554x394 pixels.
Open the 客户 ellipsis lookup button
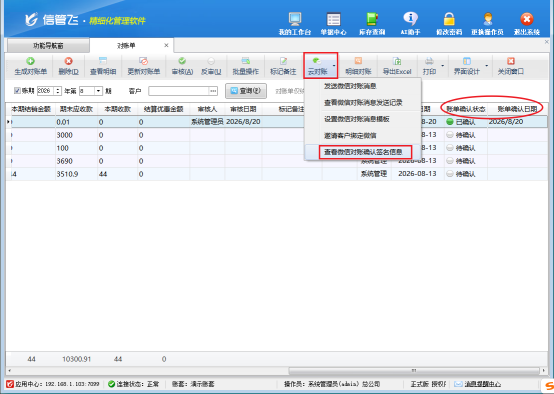[x=213, y=91]
